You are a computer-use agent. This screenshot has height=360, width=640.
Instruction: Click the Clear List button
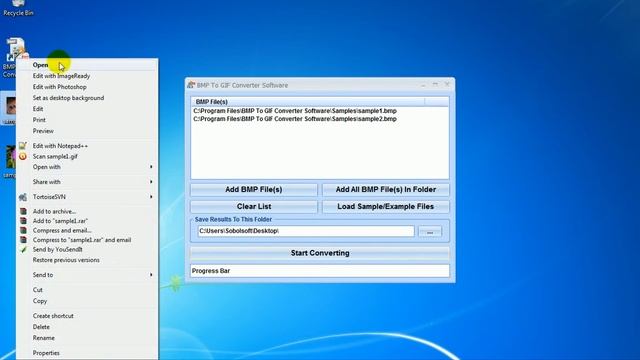[254, 207]
